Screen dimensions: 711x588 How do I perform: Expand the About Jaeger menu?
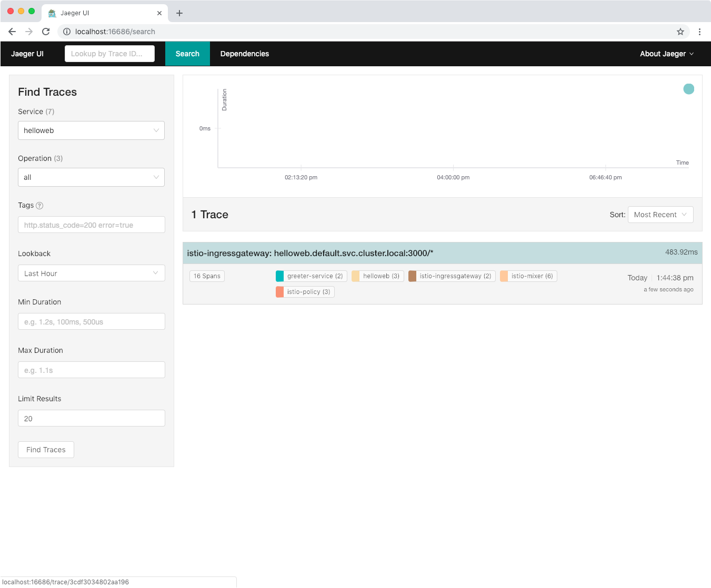click(x=667, y=54)
